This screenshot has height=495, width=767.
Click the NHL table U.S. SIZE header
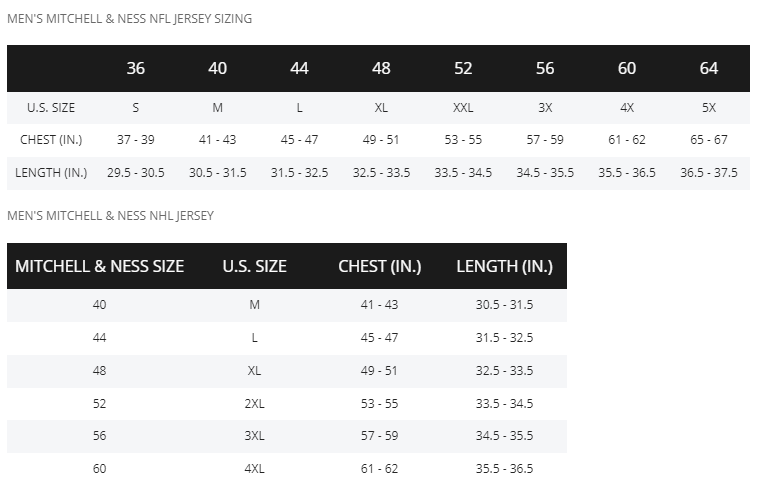coord(254,266)
